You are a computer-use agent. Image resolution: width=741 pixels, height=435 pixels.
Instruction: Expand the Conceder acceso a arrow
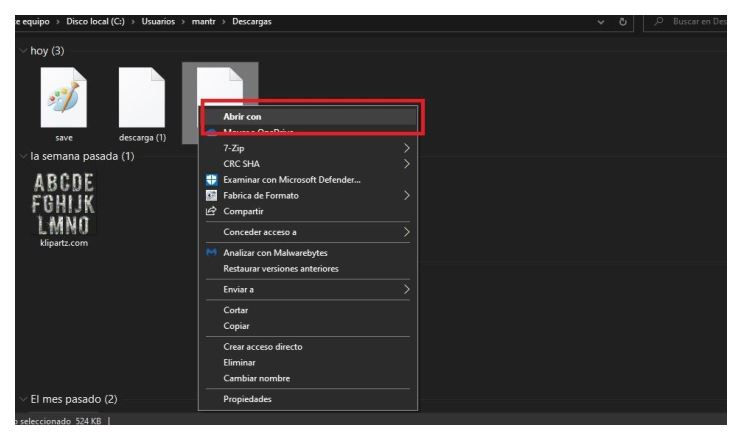[x=406, y=232]
